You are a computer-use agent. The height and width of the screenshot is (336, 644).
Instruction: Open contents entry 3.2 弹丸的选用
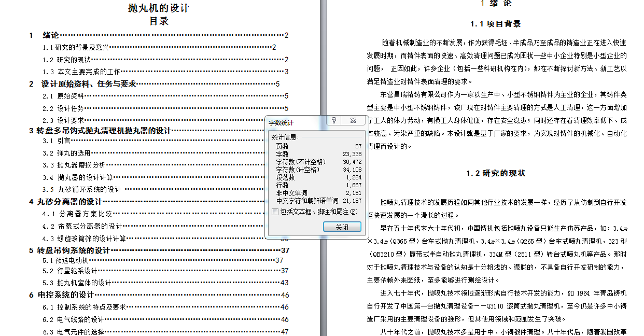point(155,153)
